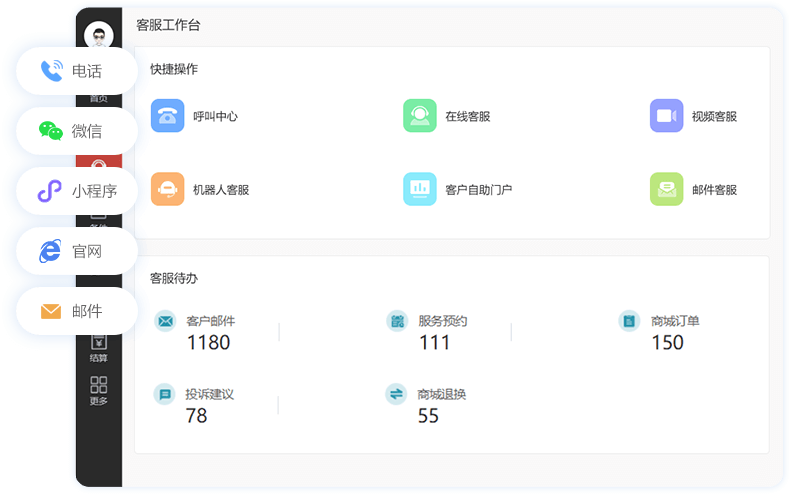Select the 邮件 channel label
The height and width of the screenshot is (494, 790).
87,311
